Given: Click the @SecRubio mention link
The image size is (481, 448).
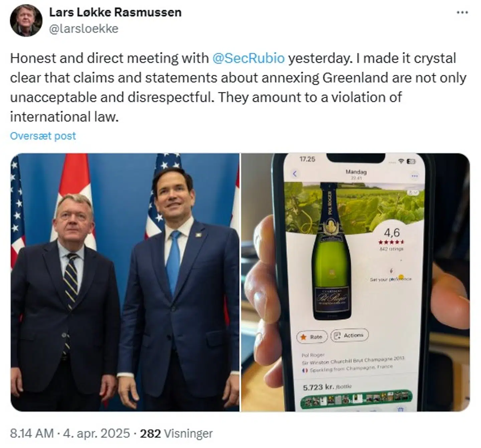Looking at the screenshot, I should point(249,58).
